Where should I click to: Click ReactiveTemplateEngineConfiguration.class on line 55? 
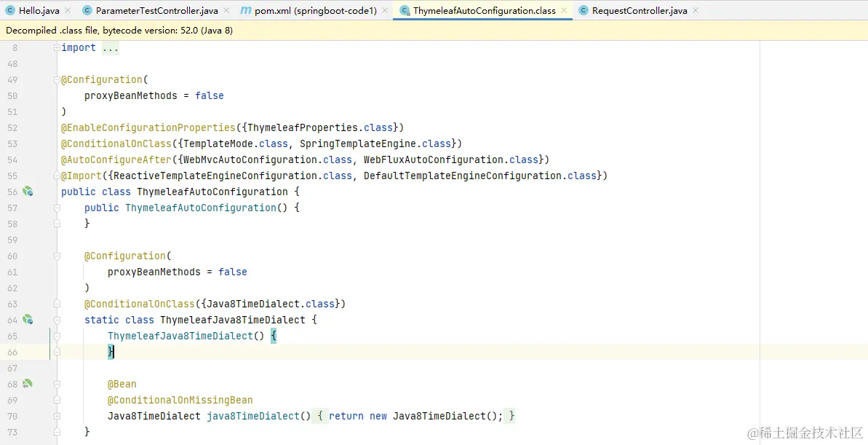click(233, 176)
